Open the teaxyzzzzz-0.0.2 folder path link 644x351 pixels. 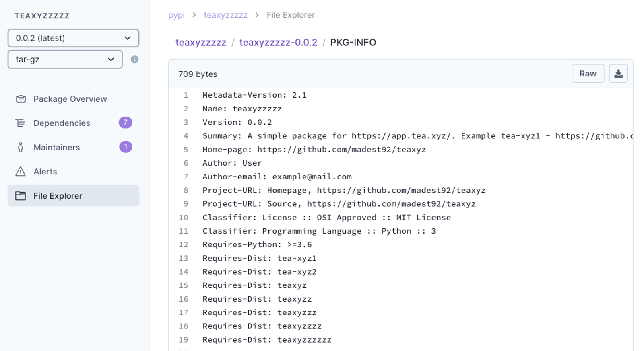coord(278,43)
